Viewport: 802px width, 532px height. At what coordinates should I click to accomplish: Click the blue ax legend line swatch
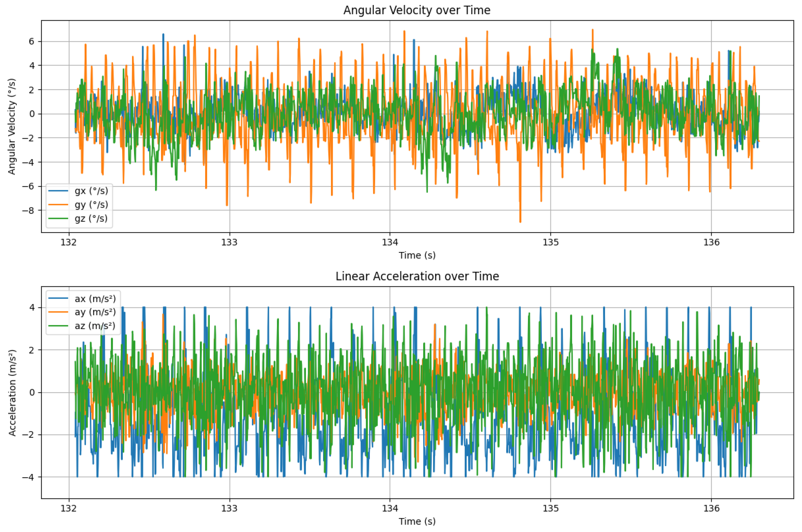point(58,299)
